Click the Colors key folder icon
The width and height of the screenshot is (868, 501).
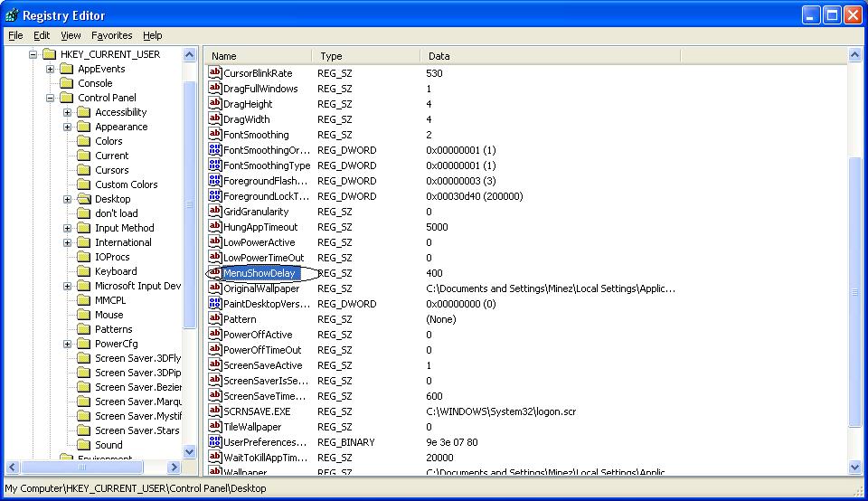(83, 140)
